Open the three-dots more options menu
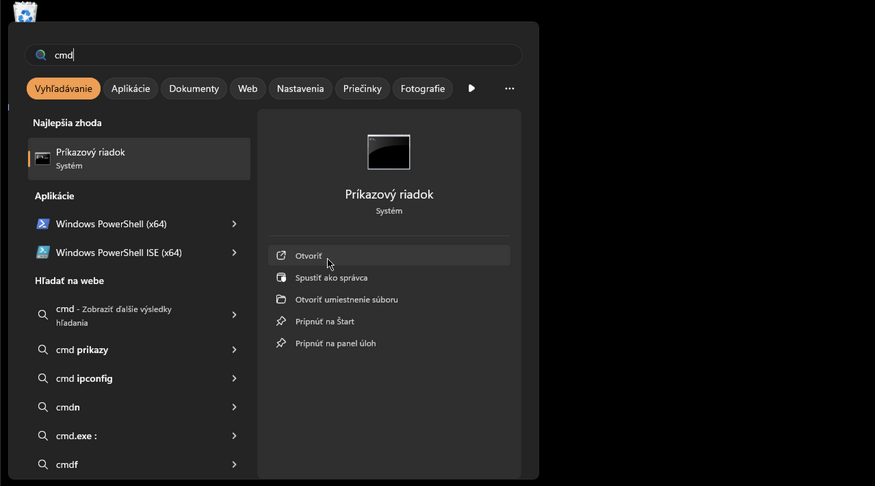Viewport: 875px width, 486px height. click(509, 88)
